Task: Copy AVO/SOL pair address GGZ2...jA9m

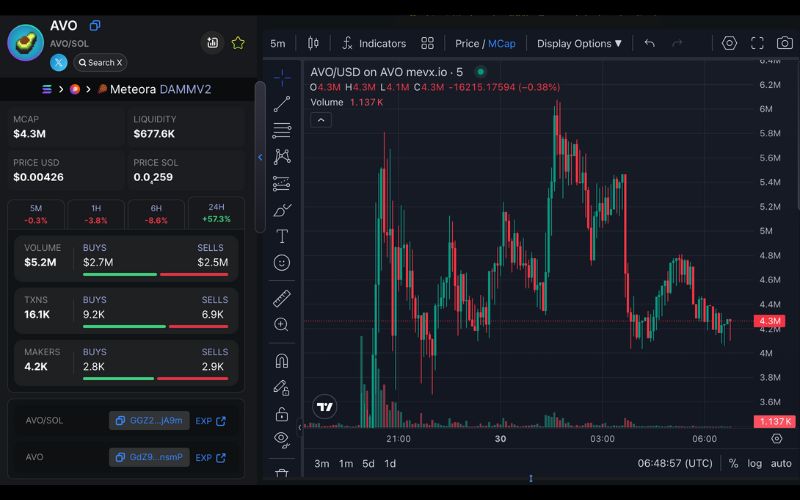Action: click(149, 420)
